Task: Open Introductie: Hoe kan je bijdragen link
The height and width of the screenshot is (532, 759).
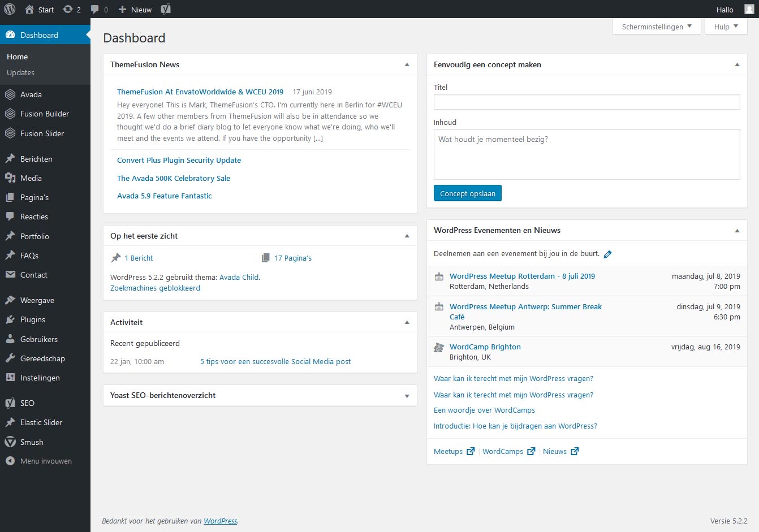Action: click(515, 426)
